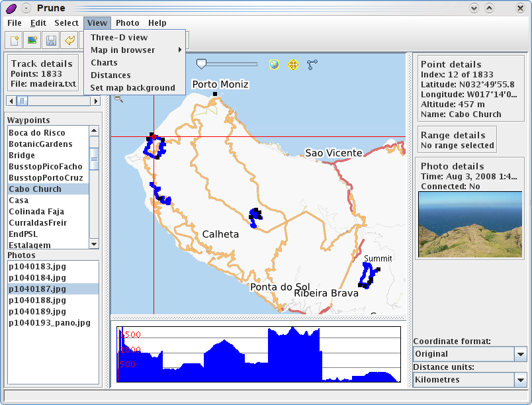Screen dimensions: 532x405
Task: Click the Open file toolbar icon
Action: [14, 41]
